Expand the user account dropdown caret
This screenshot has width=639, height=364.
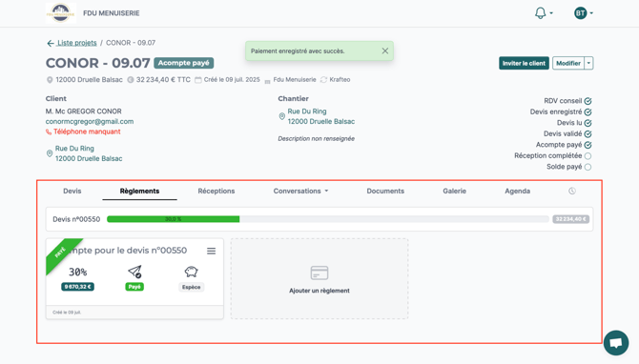pos(591,13)
